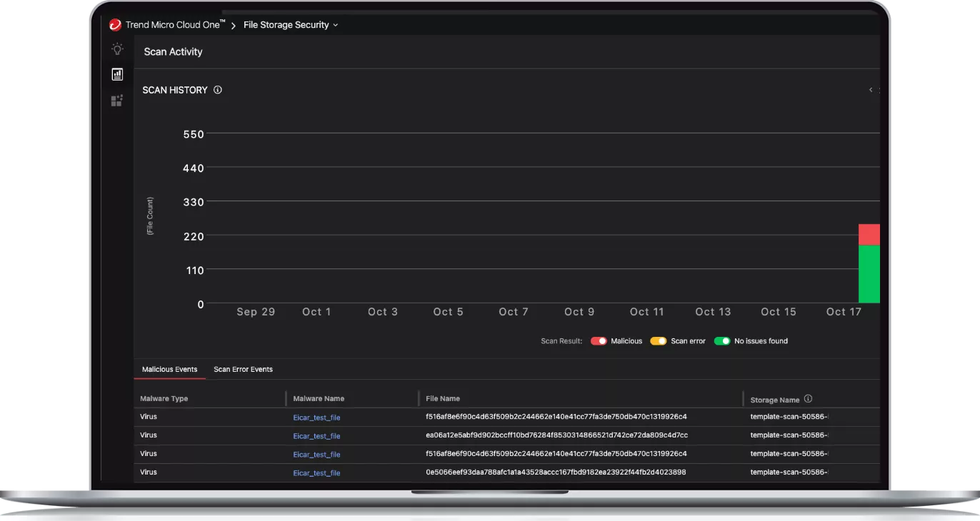Click the storage name in the 0e5066eef row
Image resolution: width=980 pixels, height=521 pixels.
[x=789, y=472]
